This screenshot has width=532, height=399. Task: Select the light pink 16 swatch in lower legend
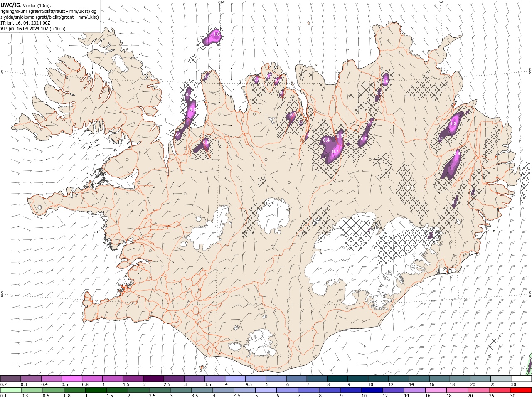pos(436,390)
